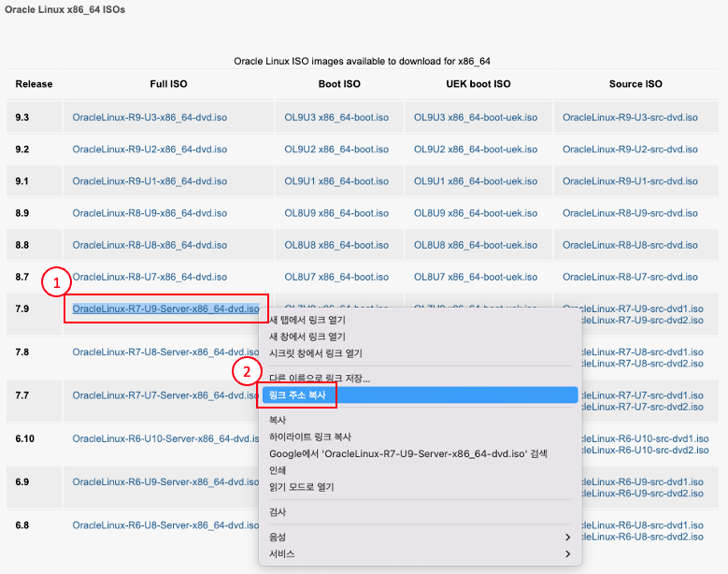Click '링크 주소 복사' menu item
This screenshot has height=574, width=728.
pos(420,395)
